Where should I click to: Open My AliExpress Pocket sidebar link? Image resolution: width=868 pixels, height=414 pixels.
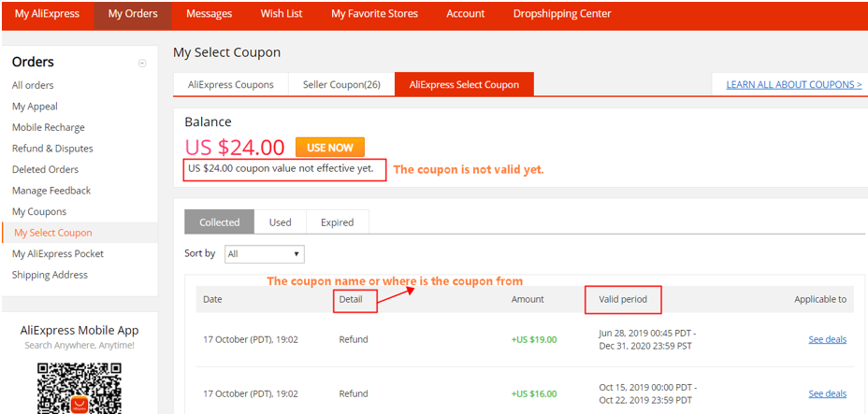point(58,254)
